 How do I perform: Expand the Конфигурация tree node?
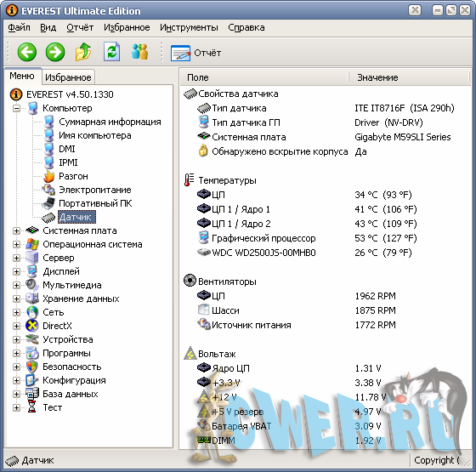pyautogui.click(x=16, y=380)
